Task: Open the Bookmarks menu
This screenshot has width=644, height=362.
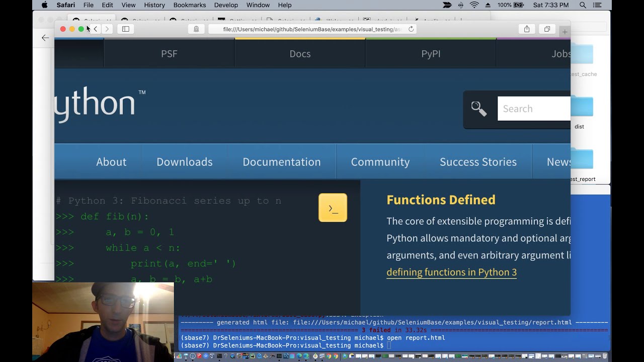Action: (x=190, y=5)
